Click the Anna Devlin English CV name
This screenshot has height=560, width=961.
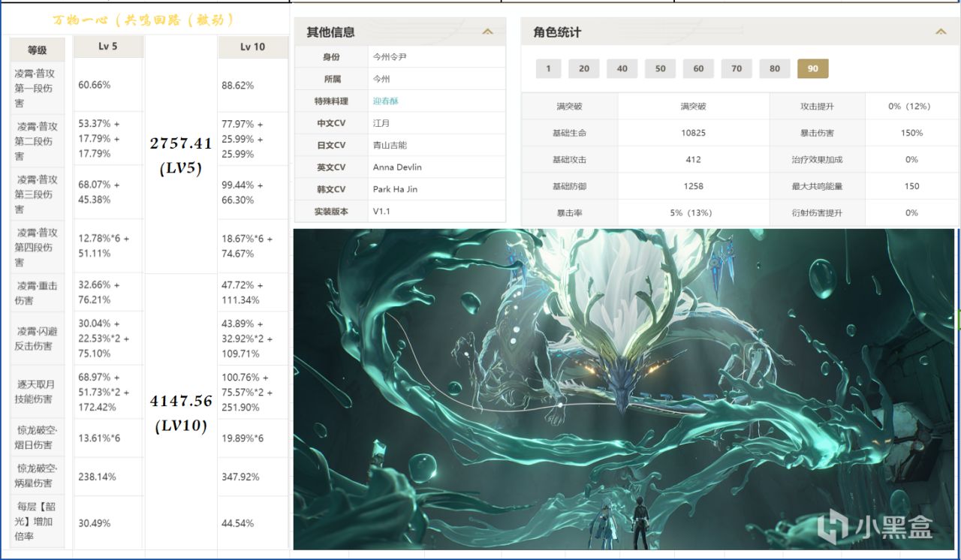(x=397, y=167)
